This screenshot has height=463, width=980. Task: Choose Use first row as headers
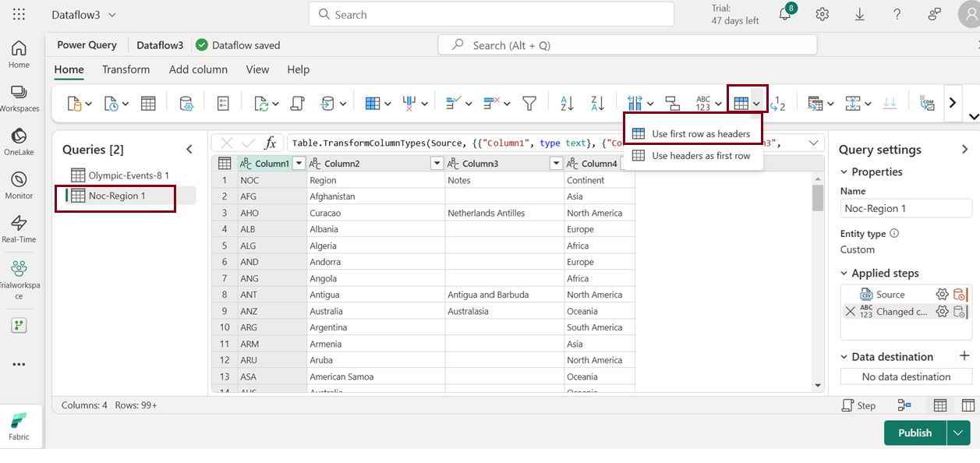click(693, 133)
